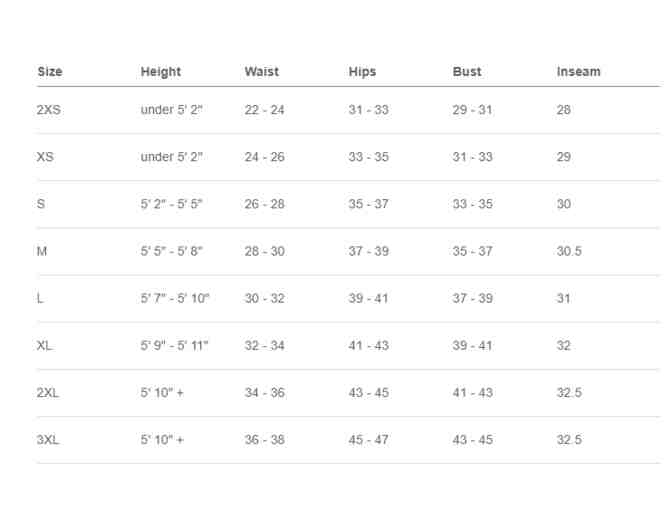Select height cell 5' 7" - 5' 10"
Image resolution: width=672 pixels, height=510 pixels.
click(175, 299)
